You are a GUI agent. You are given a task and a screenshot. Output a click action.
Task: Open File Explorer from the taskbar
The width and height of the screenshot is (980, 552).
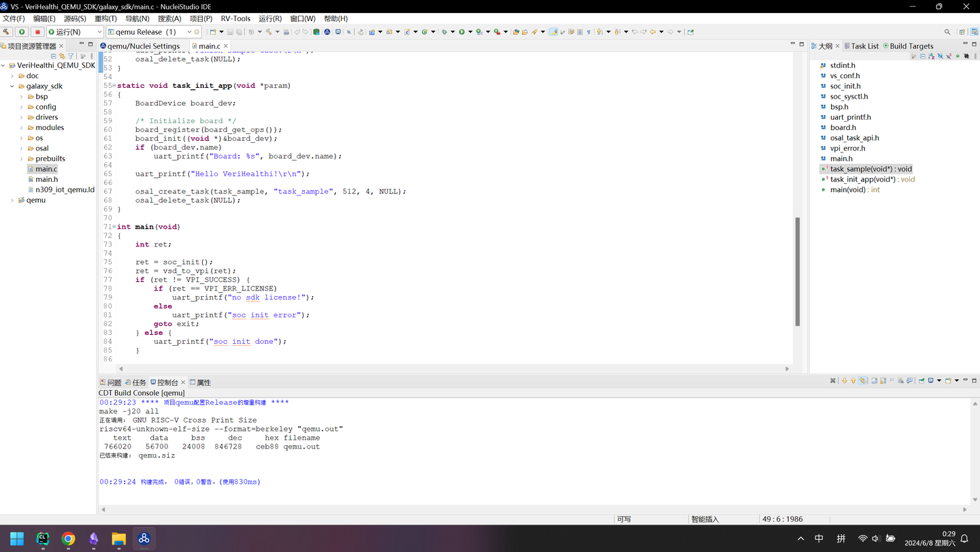click(x=118, y=538)
